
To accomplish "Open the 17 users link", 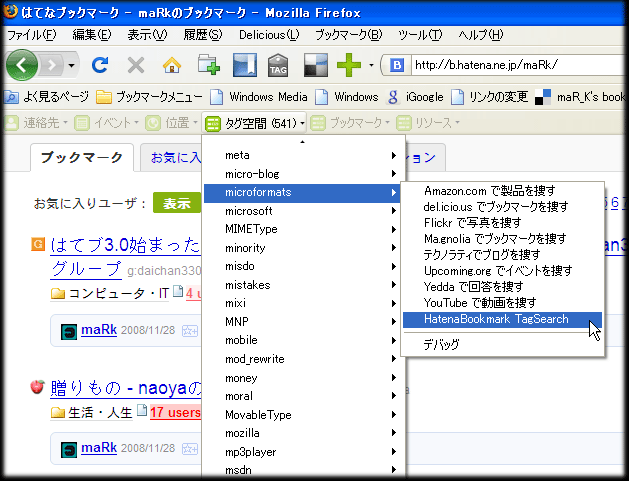I will point(176,412).
